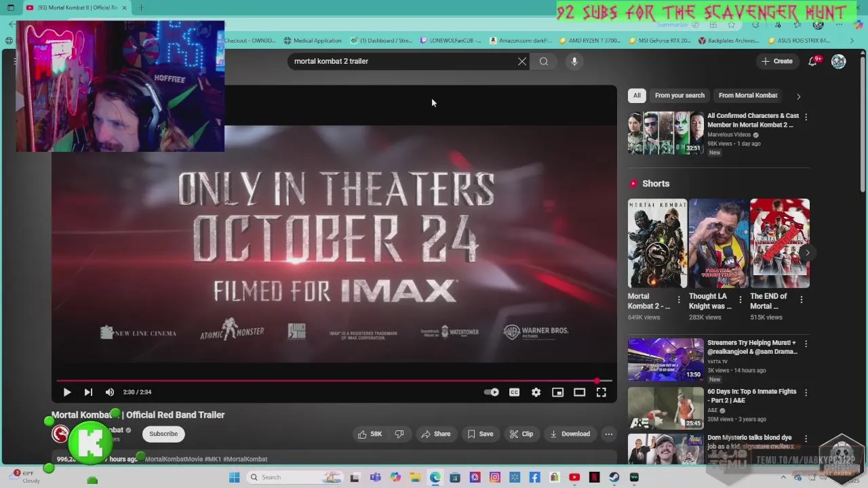Open options for 'Dom Mysterio' video

pyautogui.click(x=806, y=439)
